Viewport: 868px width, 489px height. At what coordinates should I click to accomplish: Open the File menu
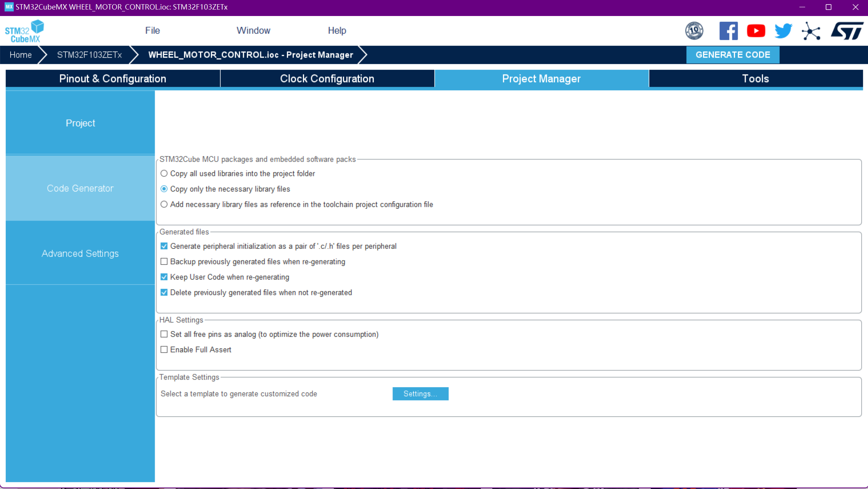(x=152, y=30)
